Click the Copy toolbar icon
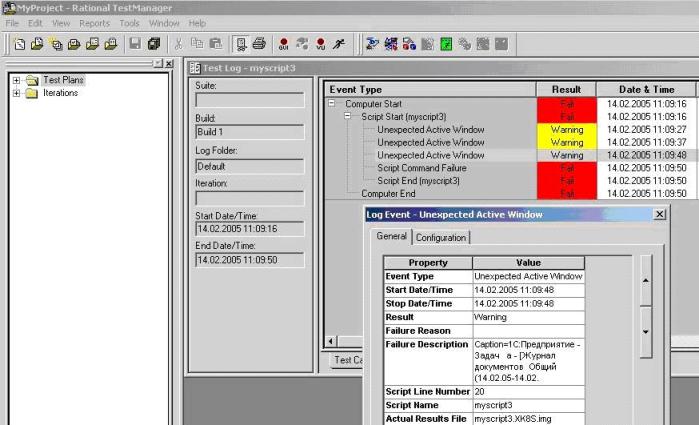Image resolution: width=699 pixels, height=425 pixels. 197,44
